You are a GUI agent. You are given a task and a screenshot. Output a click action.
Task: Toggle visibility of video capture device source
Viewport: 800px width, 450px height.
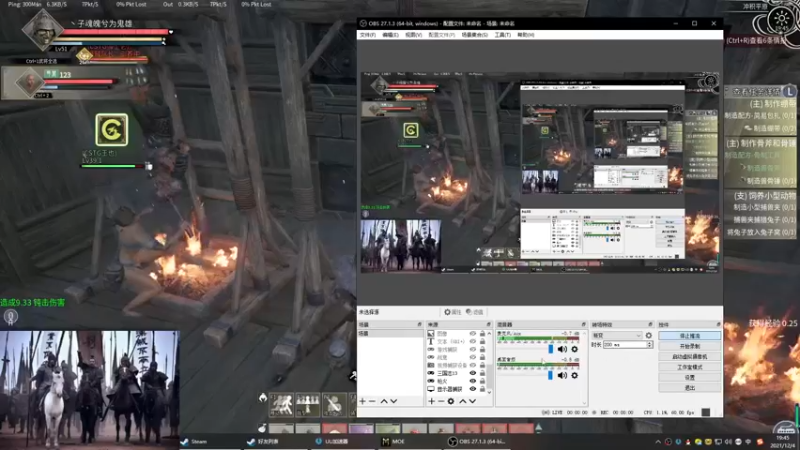point(473,365)
